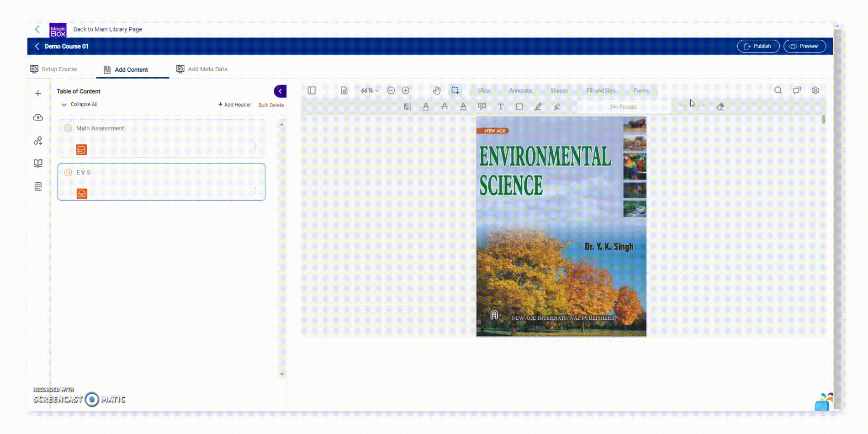Select the text squiggly underline tool

click(x=463, y=106)
